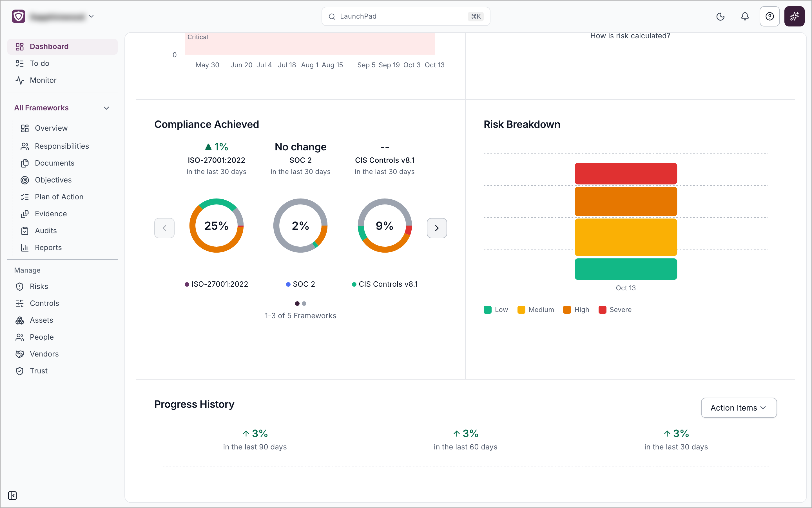Toggle the Medium legend item
The height and width of the screenshot is (508, 812).
(x=536, y=309)
